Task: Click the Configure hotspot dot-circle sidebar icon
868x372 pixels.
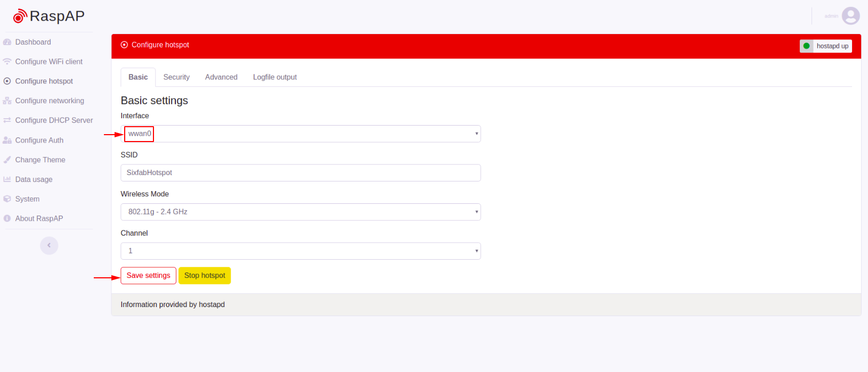Action: (7, 81)
